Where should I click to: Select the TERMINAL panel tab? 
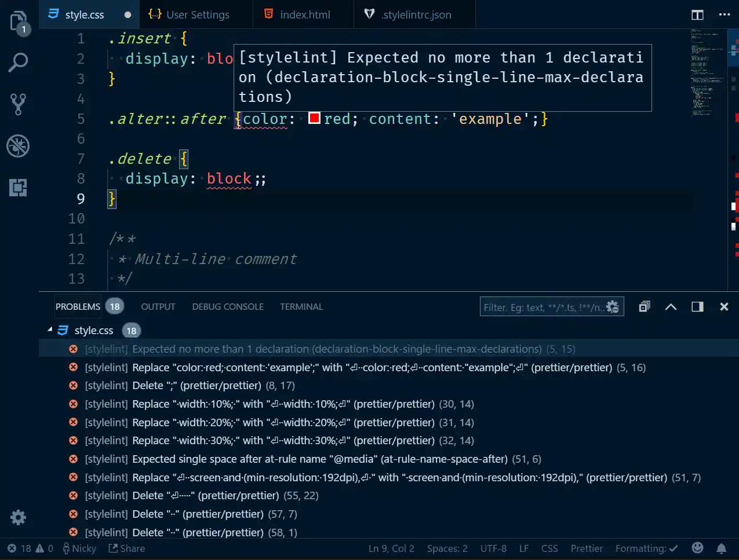tap(301, 307)
